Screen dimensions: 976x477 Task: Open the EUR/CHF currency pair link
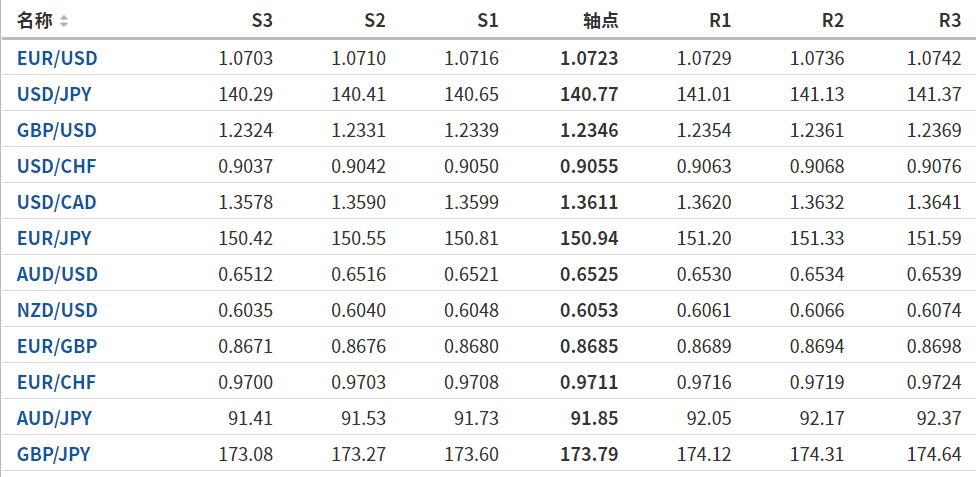[56, 382]
